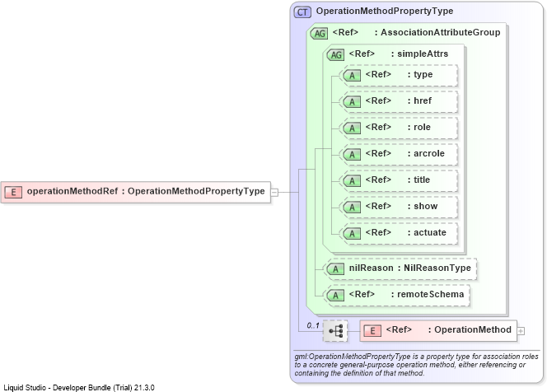Click the Liquid Studio Developer Bundle footer text
The height and width of the screenshot is (392, 547).
79,387
